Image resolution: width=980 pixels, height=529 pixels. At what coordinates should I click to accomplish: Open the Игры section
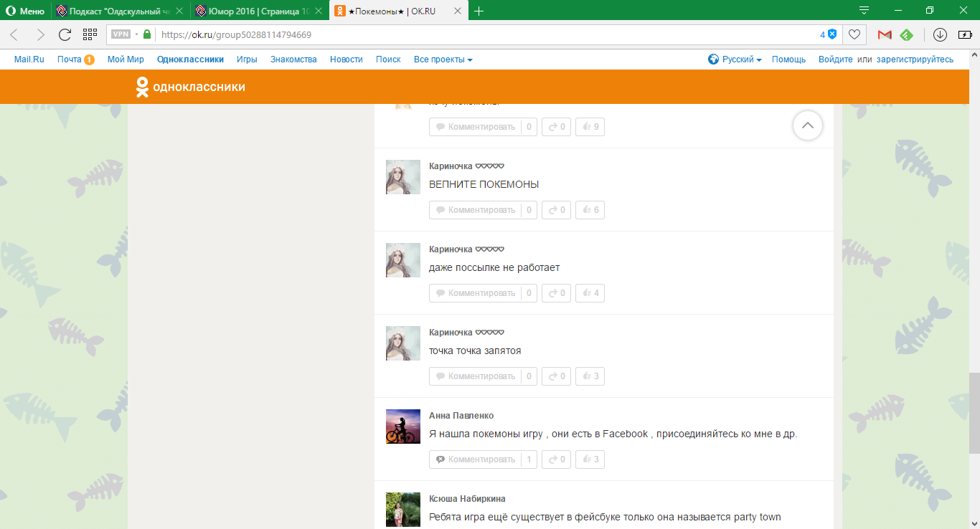pyautogui.click(x=247, y=59)
